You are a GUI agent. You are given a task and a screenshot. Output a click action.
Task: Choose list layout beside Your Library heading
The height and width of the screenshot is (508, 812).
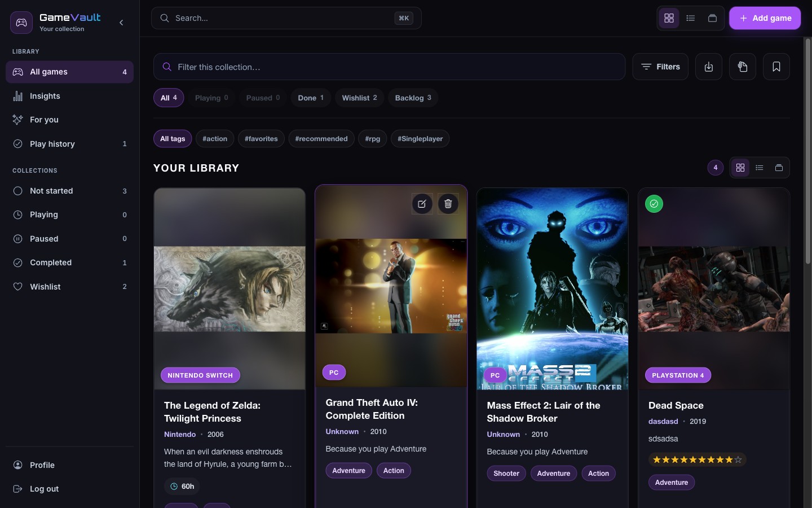pyautogui.click(x=760, y=168)
